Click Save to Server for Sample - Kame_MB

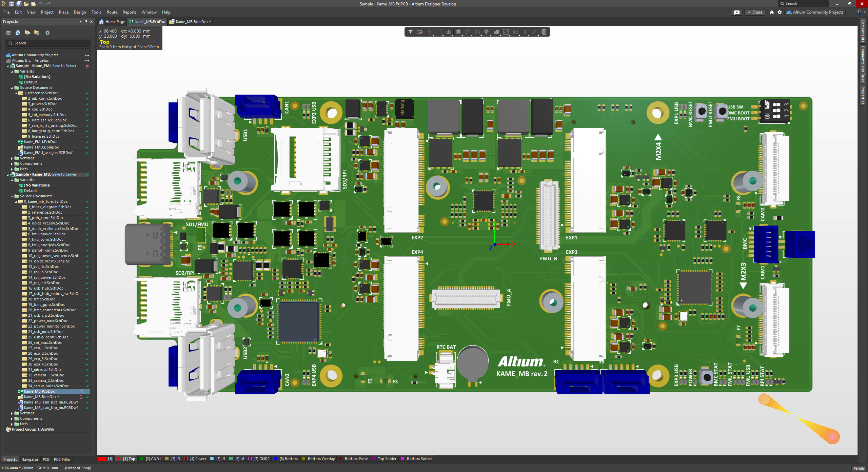coord(64,174)
